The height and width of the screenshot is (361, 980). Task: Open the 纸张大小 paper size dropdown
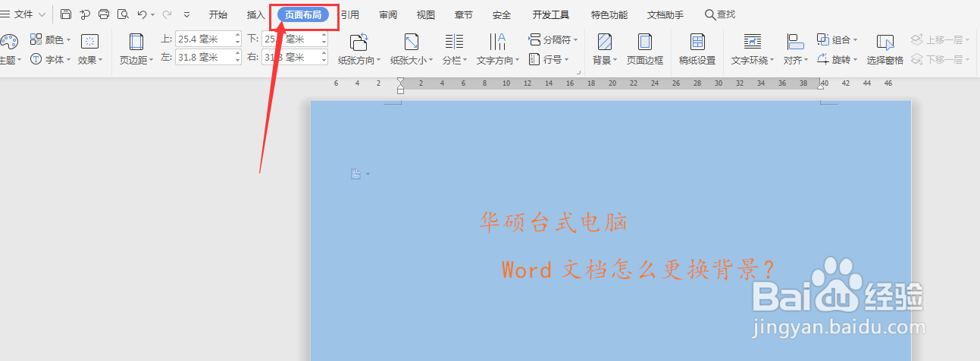pyautogui.click(x=412, y=49)
